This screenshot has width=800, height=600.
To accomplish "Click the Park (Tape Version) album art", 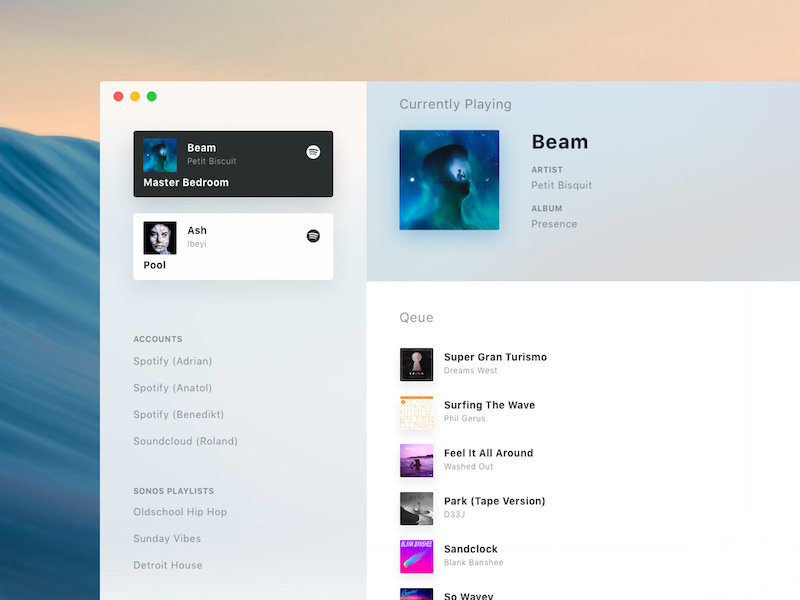I will [x=416, y=508].
